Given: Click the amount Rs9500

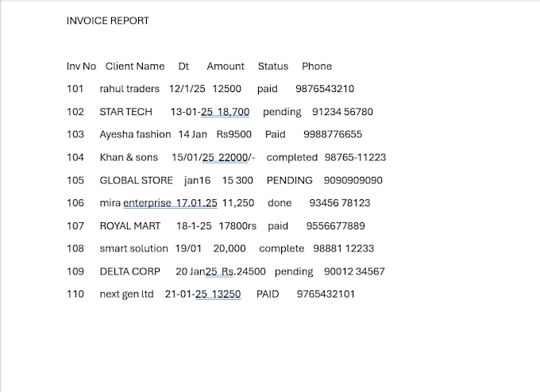Looking at the screenshot, I should coord(233,134).
